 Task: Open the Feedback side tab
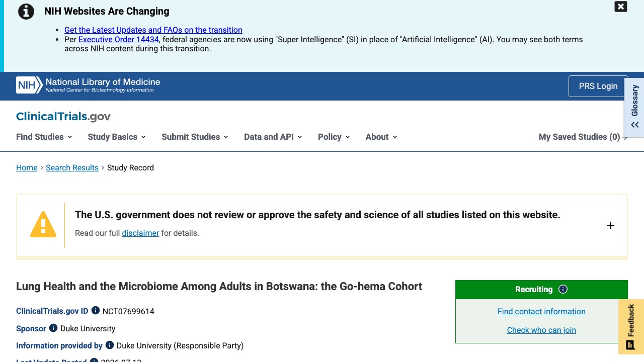click(x=631, y=327)
